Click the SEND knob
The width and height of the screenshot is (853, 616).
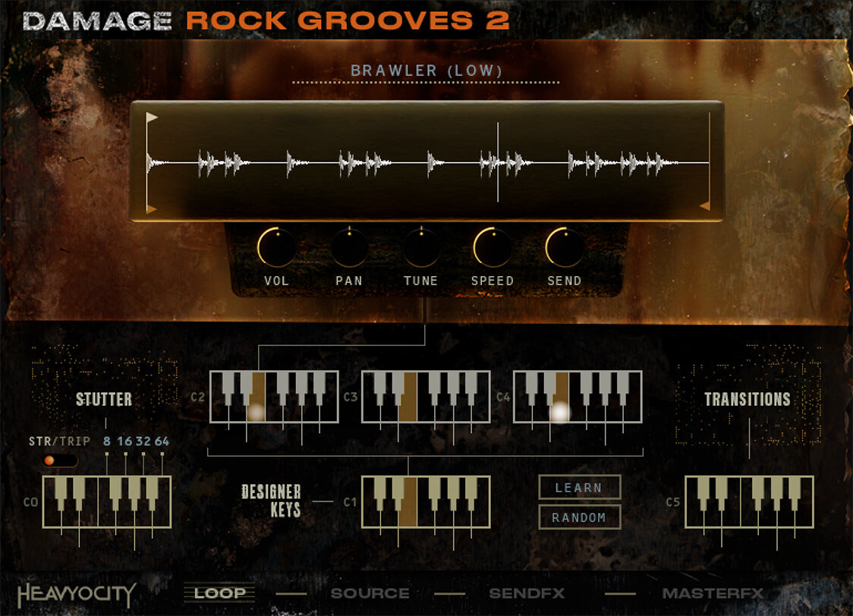[565, 248]
